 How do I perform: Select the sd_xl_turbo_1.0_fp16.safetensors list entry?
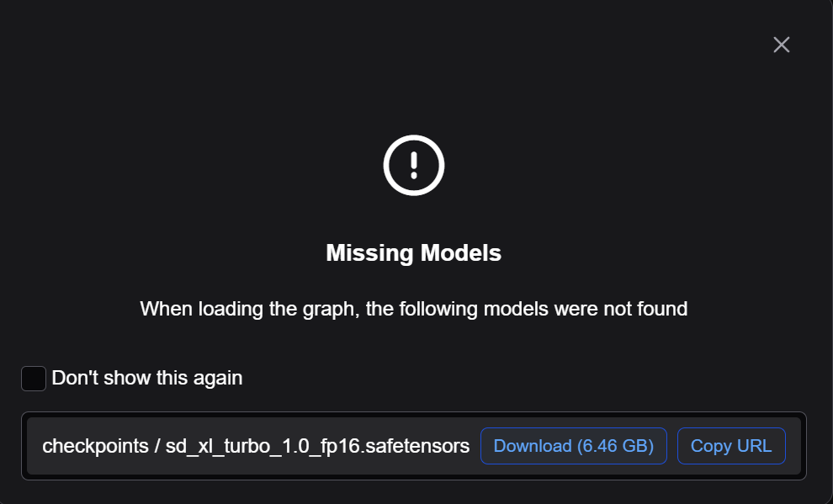click(x=255, y=446)
